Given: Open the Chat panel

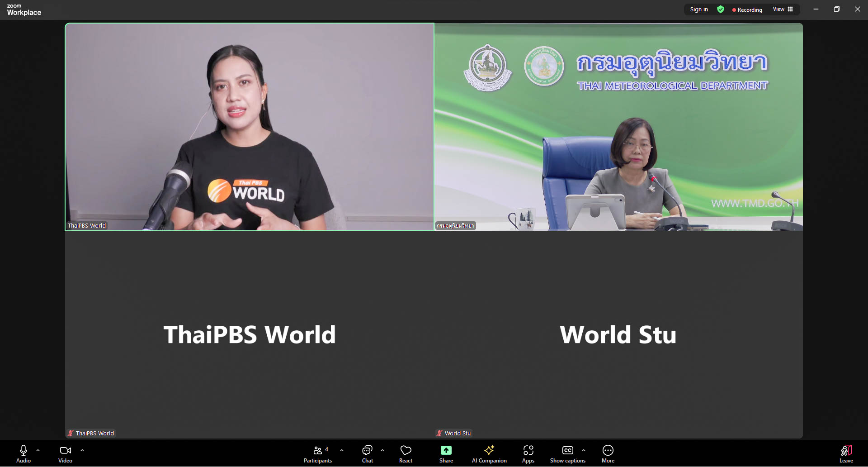Looking at the screenshot, I should (367, 454).
